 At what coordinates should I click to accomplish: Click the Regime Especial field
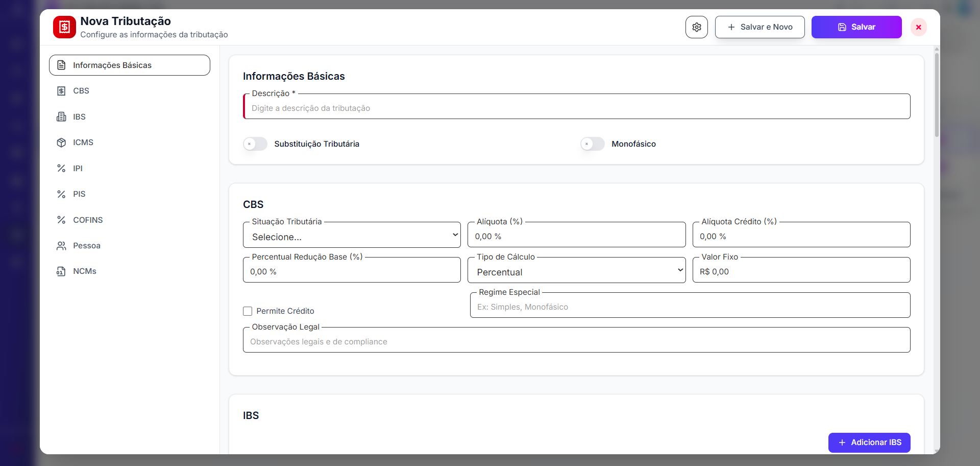[x=690, y=306]
